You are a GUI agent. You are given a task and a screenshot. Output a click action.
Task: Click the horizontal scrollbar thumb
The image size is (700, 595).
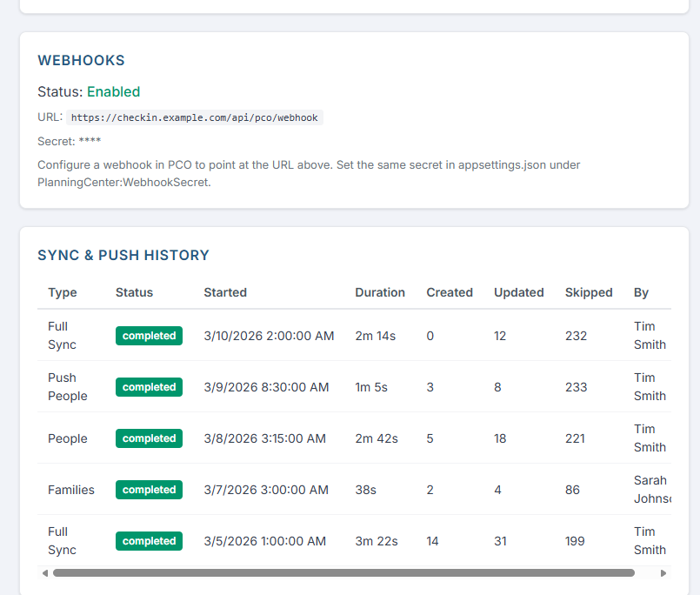(344, 573)
